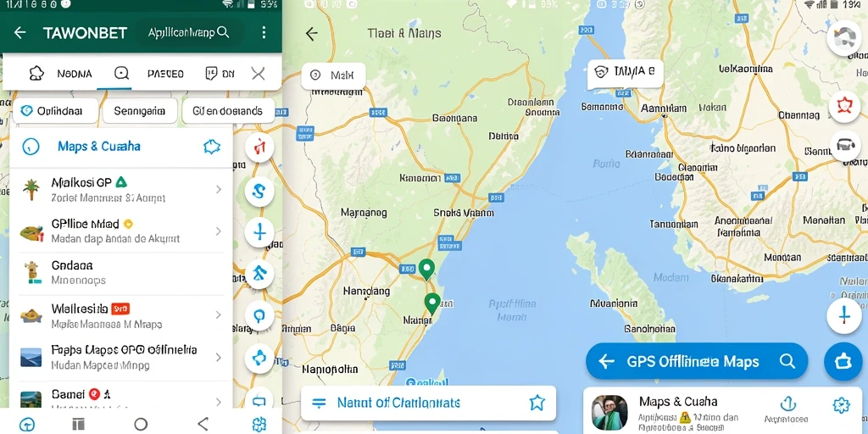Click the Nanjang city label on map
This screenshot has height=434, width=868.
366,291
